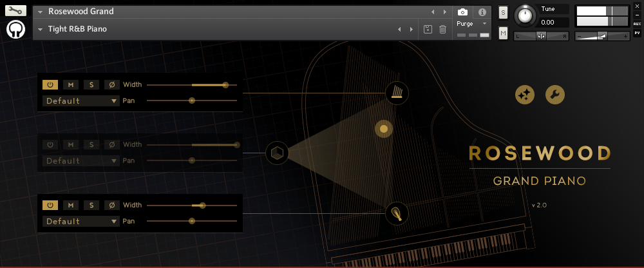Click the top channel's Width slider
The image size is (644, 268).
click(192, 84)
